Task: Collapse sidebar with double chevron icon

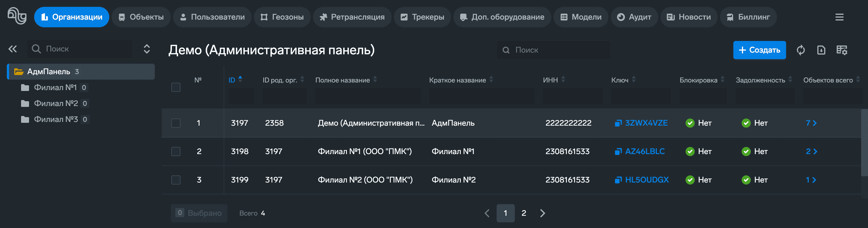Action: point(13,49)
